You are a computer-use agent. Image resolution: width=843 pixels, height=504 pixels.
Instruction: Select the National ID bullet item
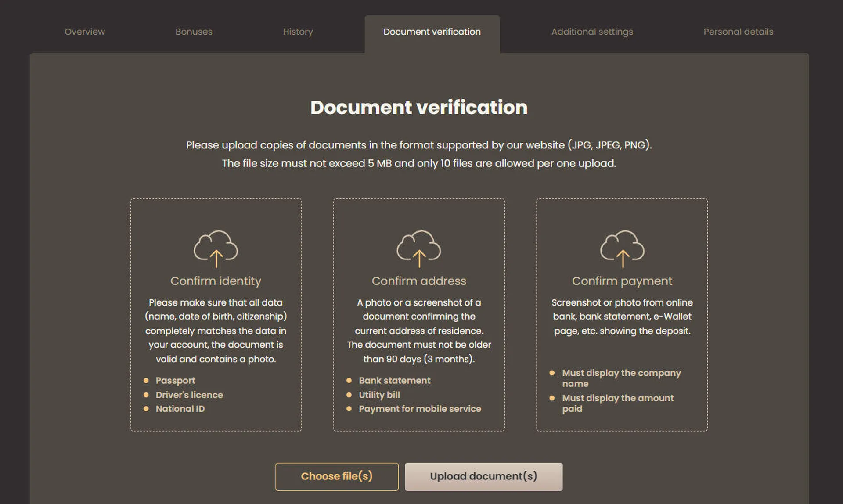(180, 409)
